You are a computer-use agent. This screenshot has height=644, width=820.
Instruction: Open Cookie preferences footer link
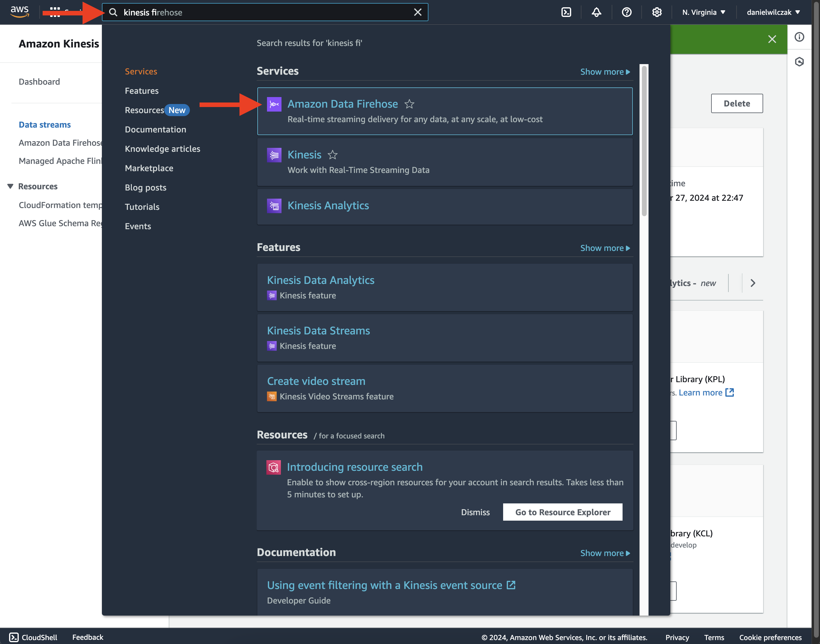click(770, 637)
